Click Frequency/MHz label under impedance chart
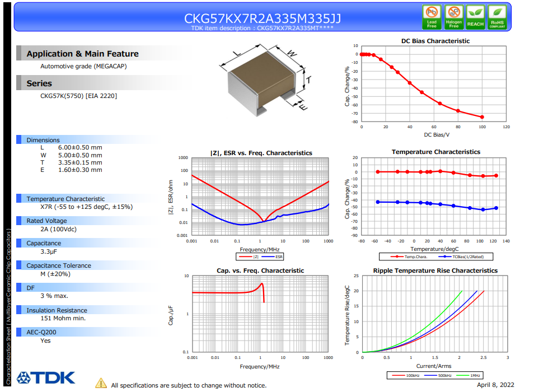Screen dimensions: 534x392 pyautogui.click(x=260, y=249)
